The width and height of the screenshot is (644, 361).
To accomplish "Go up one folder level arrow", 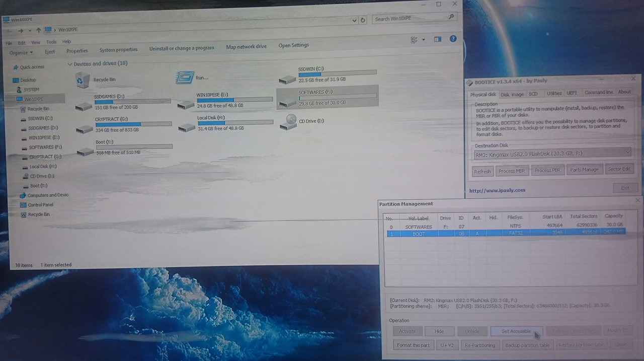I will click(39, 30).
